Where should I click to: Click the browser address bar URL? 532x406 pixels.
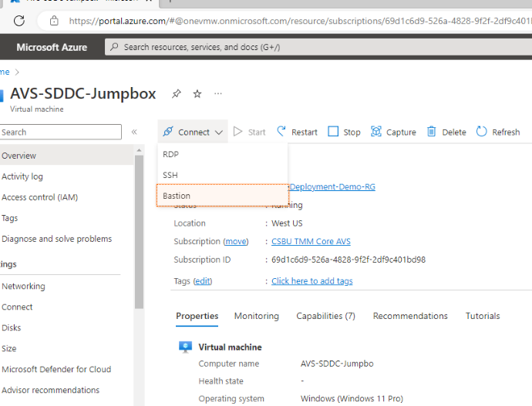(x=300, y=21)
